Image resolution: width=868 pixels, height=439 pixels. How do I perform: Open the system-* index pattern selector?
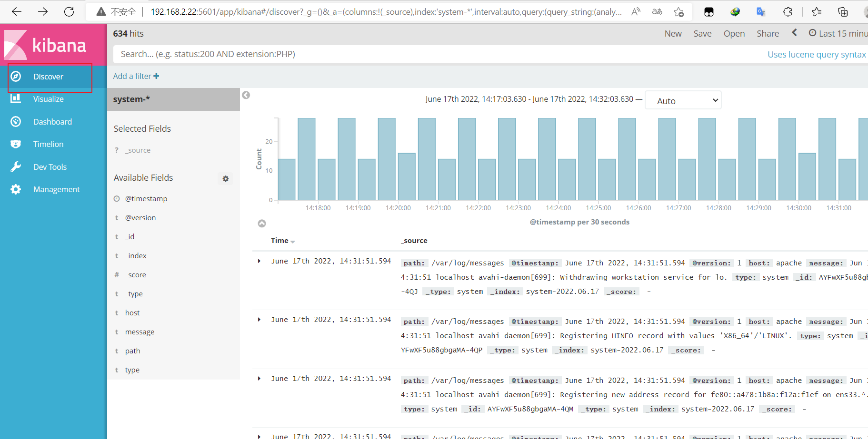[x=173, y=99]
